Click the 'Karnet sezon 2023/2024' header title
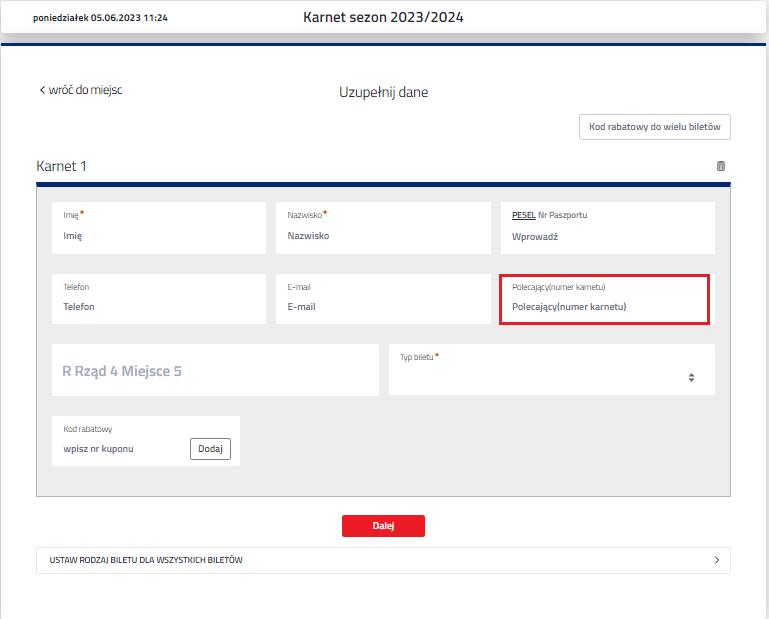769x619 pixels. 383,17
